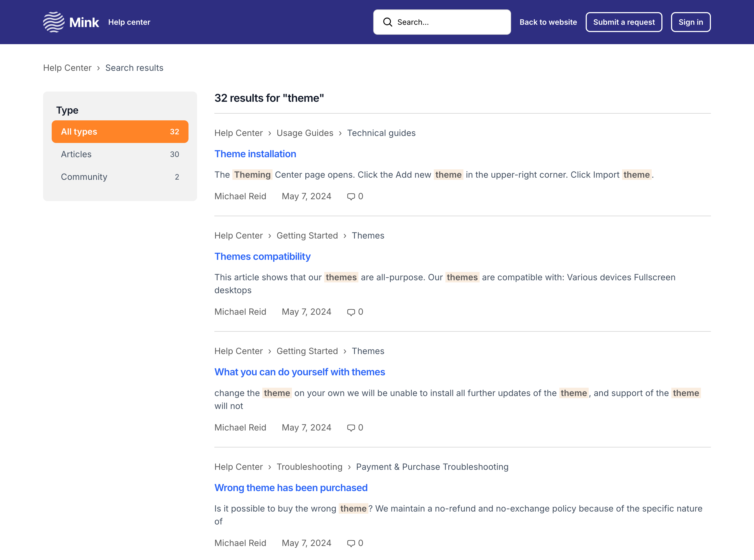The image size is (754, 560).
Task: Filter results by Community
Action: pyautogui.click(x=120, y=177)
